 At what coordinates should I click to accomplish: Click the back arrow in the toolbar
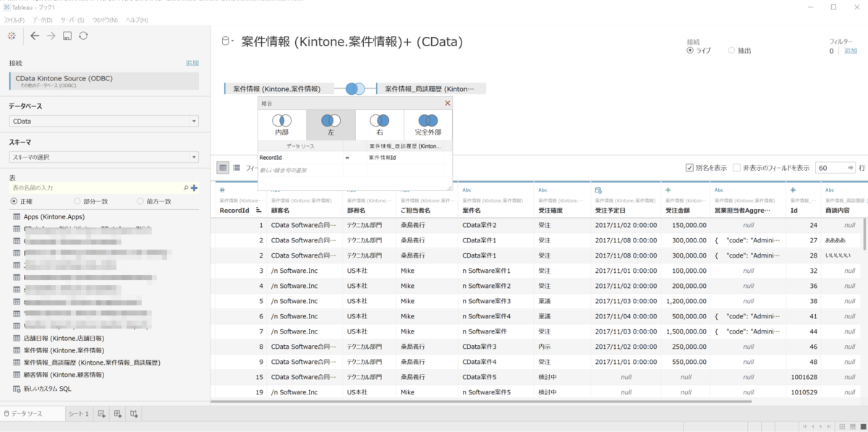(35, 35)
